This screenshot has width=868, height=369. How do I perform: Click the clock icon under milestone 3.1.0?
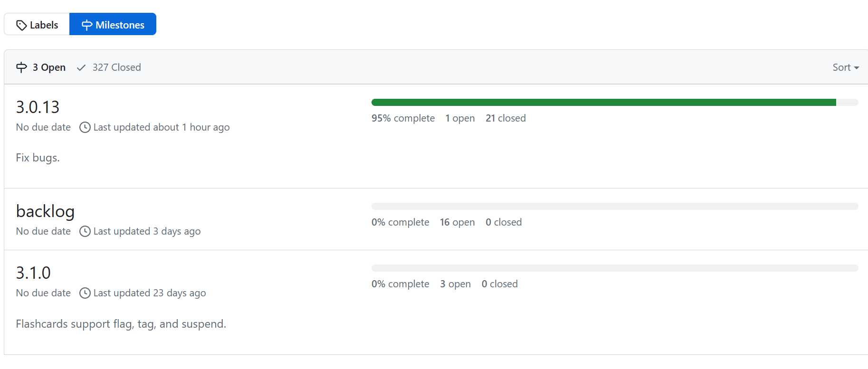click(85, 293)
